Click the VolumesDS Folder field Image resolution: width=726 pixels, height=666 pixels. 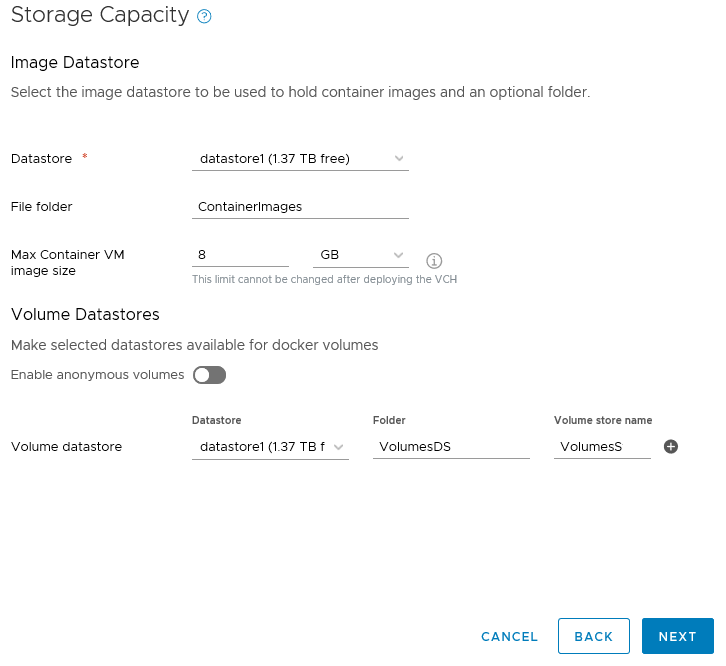click(451, 447)
